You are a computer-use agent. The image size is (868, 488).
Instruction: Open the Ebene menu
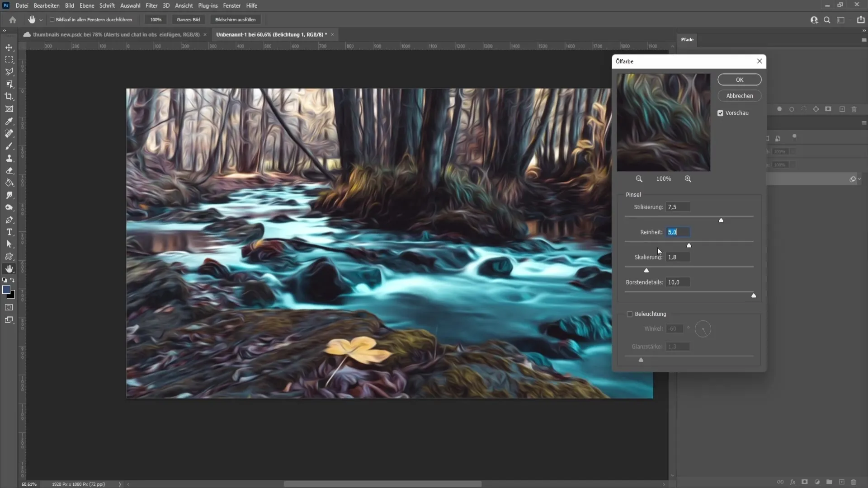[x=87, y=5]
